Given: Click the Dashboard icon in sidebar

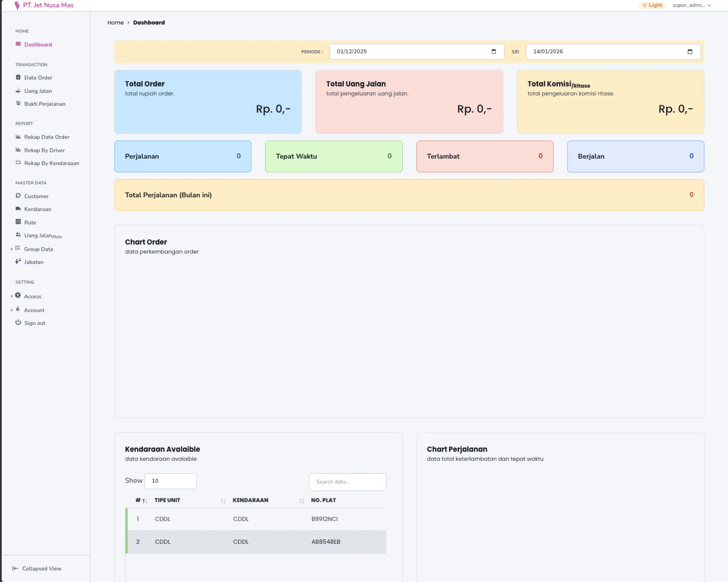Looking at the screenshot, I should click(x=18, y=44).
